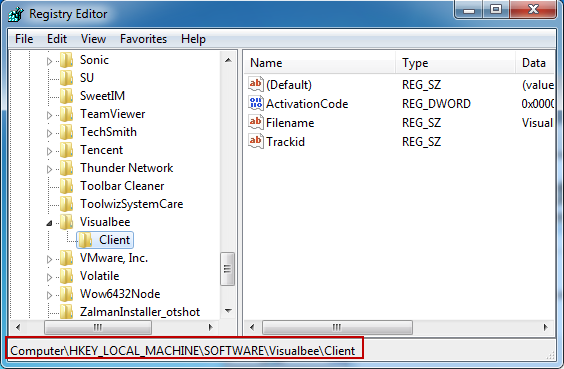Click the ActivationCode DWORD value icon
Image resolution: width=564 pixels, height=369 pixels.
point(256,104)
